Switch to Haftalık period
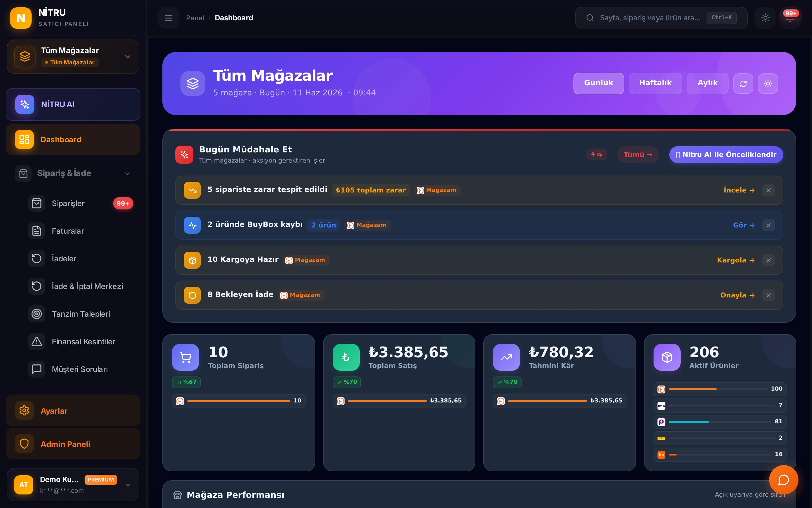 pyautogui.click(x=655, y=83)
